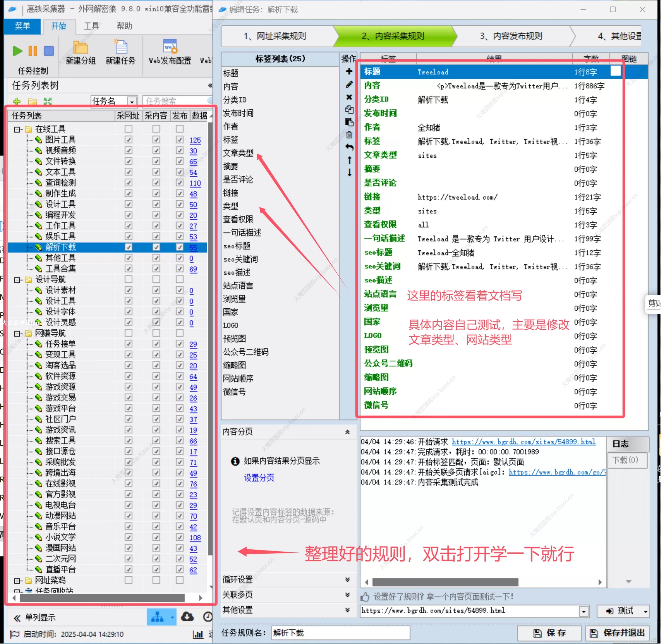Click the trash bin icon in operations column
661x644 pixels.
click(349, 135)
